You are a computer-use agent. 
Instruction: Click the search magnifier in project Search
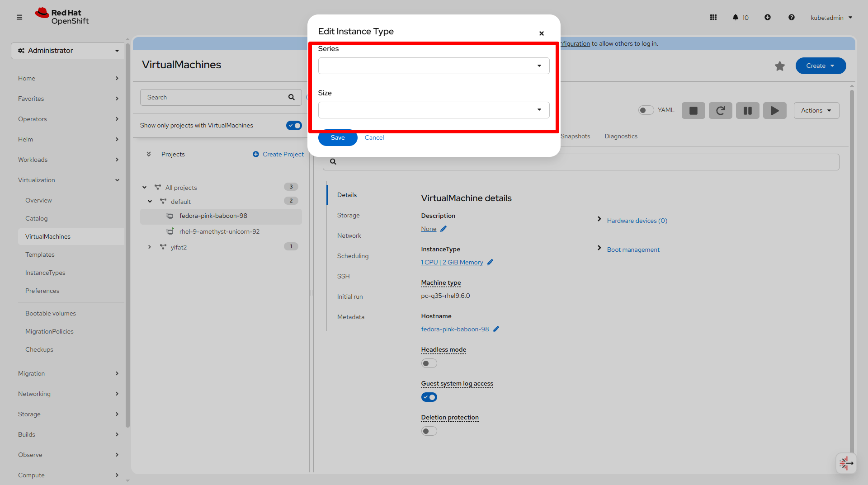point(292,97)
